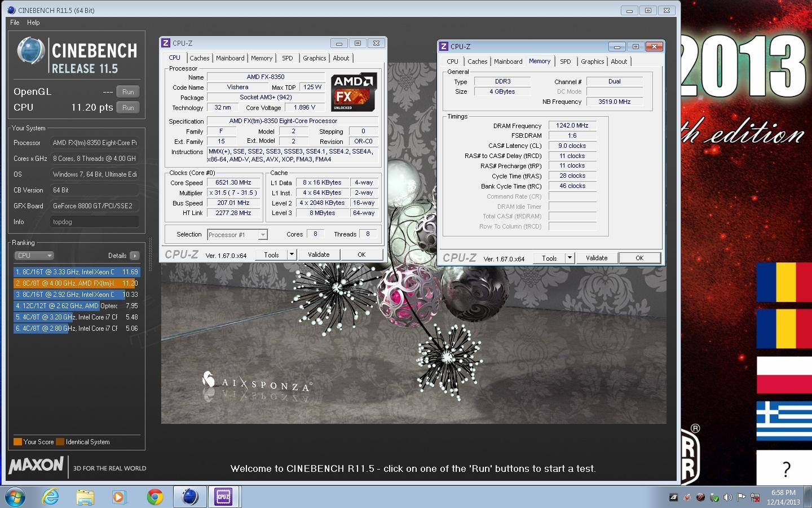812x508 pixels.
Task: Click the right CPU-Z window title icon
Action: pos(444,46)
